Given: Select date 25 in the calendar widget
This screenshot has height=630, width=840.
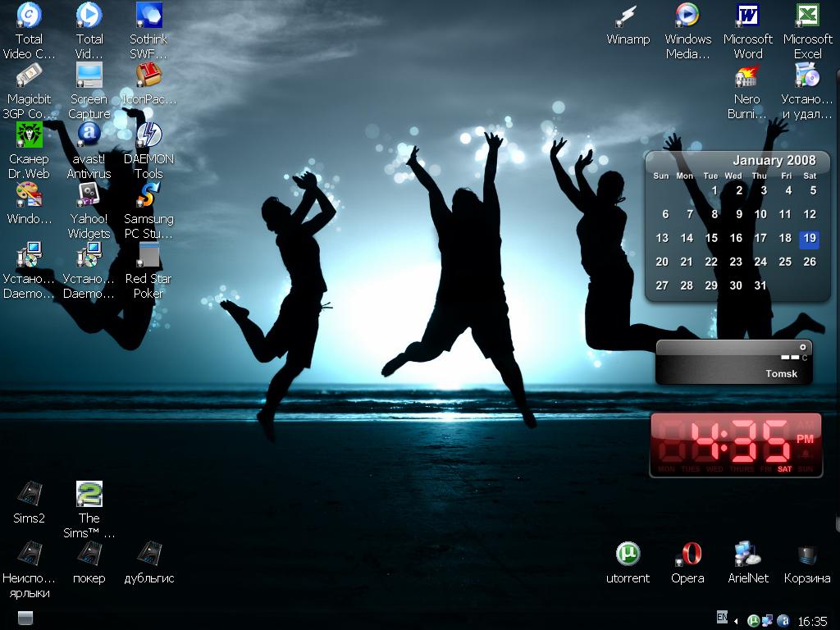Looking at the screenshot, I should (x=785, y=262).
